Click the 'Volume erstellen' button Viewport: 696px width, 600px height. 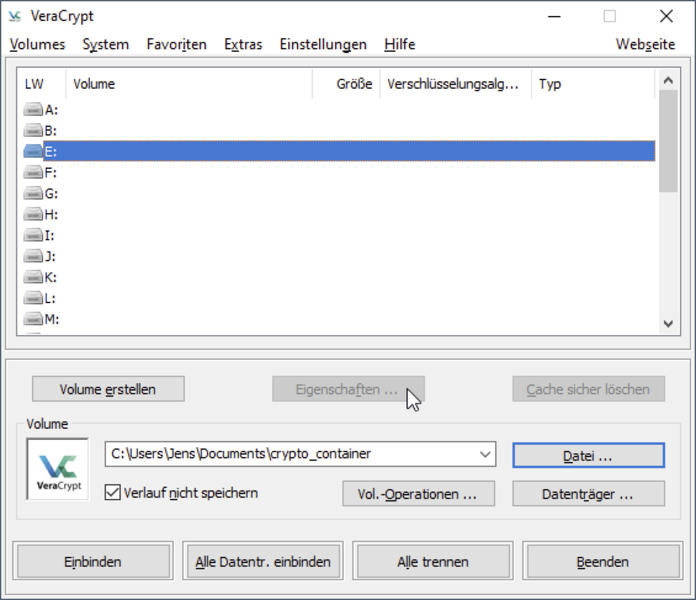point(108,389)
